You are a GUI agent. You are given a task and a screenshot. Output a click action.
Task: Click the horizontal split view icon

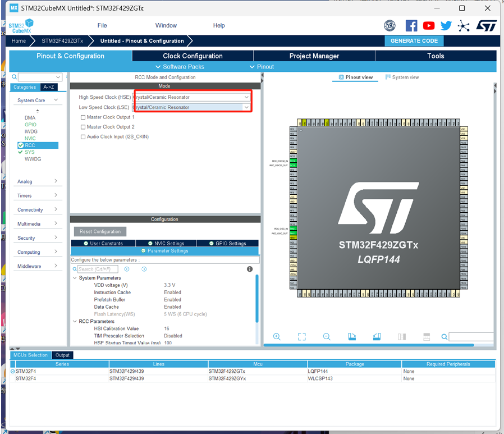pos(427,337)
